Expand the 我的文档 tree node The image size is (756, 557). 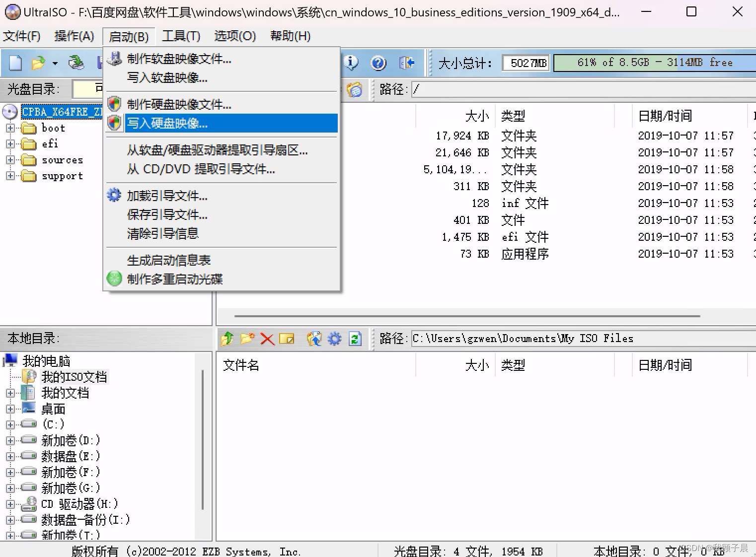pos(10,393)
